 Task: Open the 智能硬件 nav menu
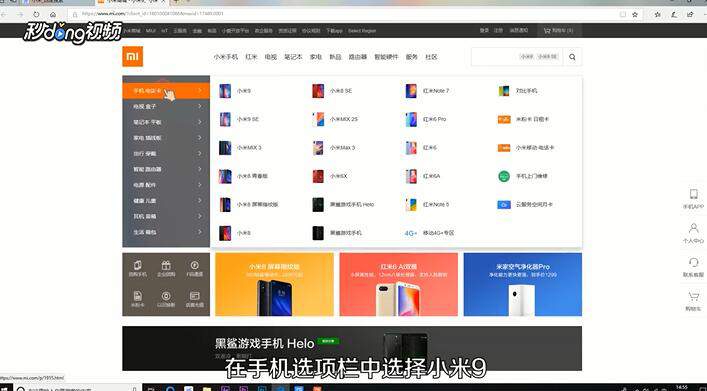click(386, 57)
